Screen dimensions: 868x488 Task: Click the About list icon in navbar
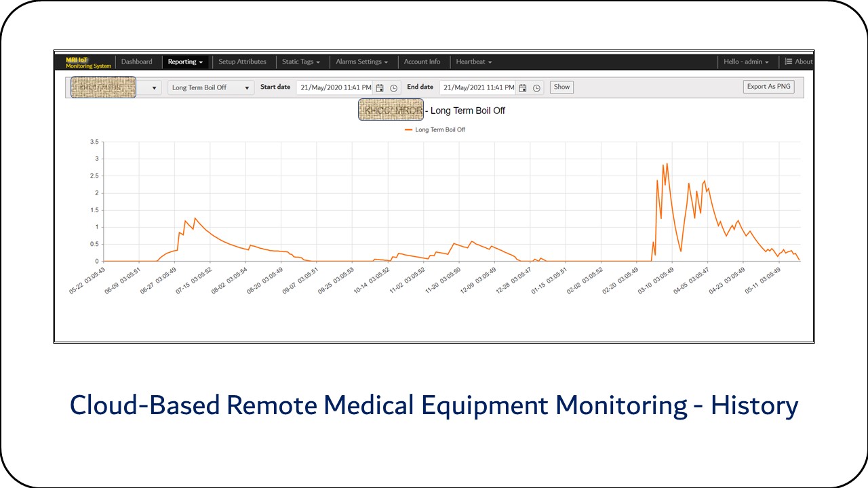789,62
